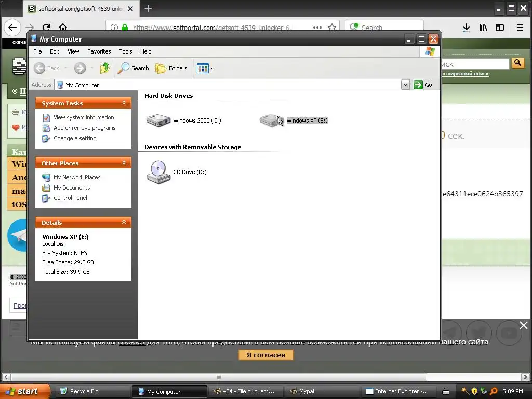The height and width of the screenshot is (399, 532).
Task: Switch to 404 - File taskbar item
Action: click(x=245, y=391)
